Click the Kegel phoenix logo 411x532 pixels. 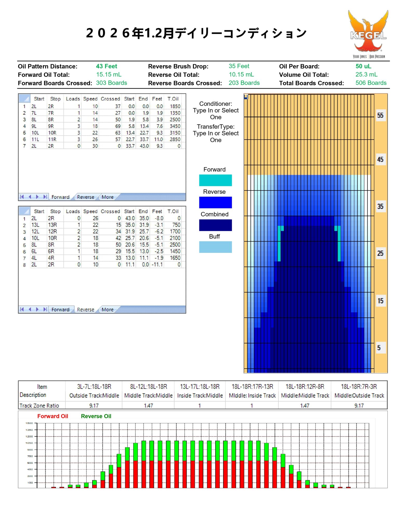(x=368, y=34)
